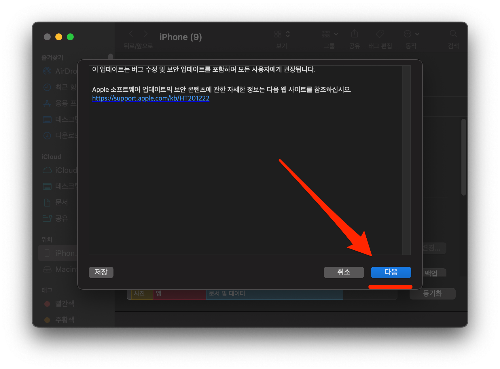Open iCloud Drive in the sidebar
500x369 pixels.
click(x=60, y=170)
